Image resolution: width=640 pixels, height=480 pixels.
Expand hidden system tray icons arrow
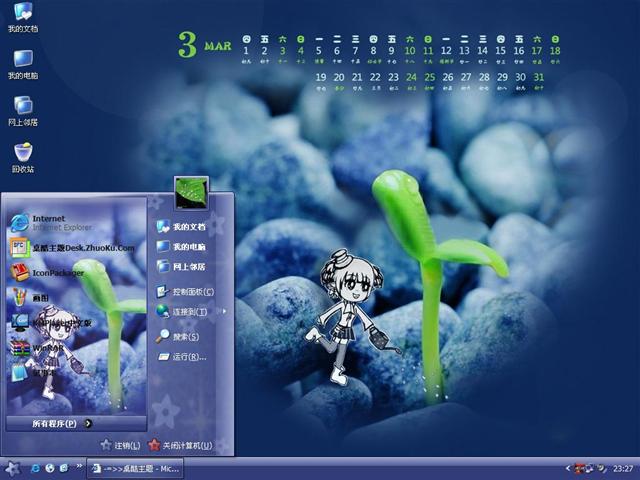(x=567, y=468)
